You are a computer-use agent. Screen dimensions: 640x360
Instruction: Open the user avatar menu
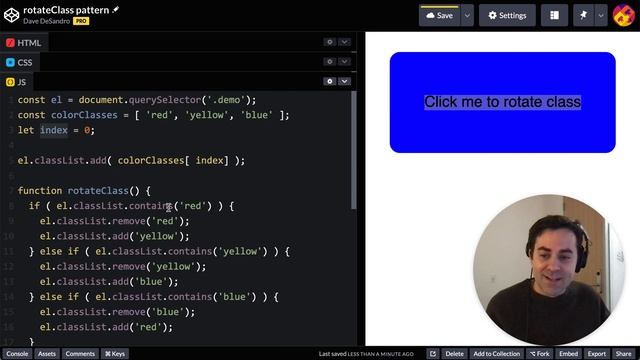[x=624, y=16]
